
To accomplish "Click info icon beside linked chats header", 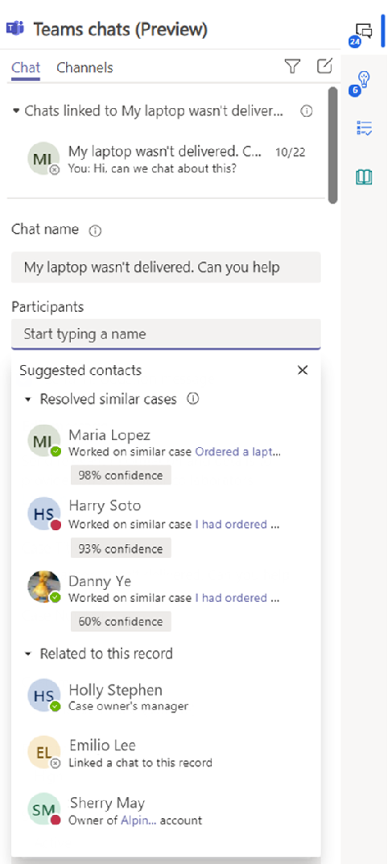I will pyautogui.click(x=306, y=111).
